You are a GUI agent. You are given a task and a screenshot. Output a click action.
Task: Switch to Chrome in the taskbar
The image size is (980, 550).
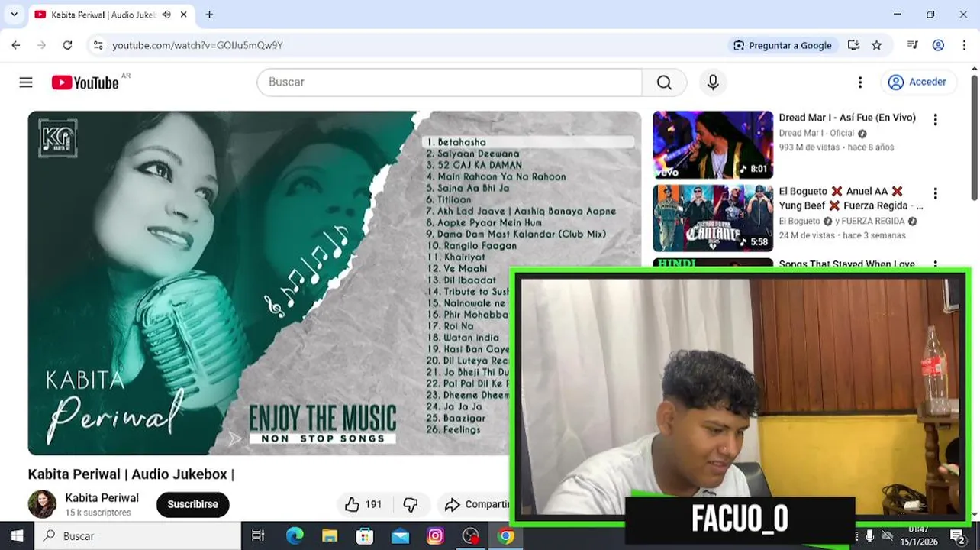pyautogui.click(x=506, y=536)
